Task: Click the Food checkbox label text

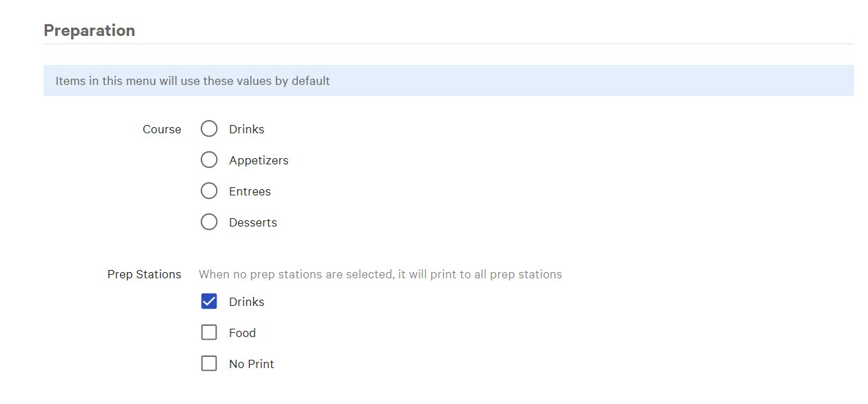Action: [x=242, y=332]
